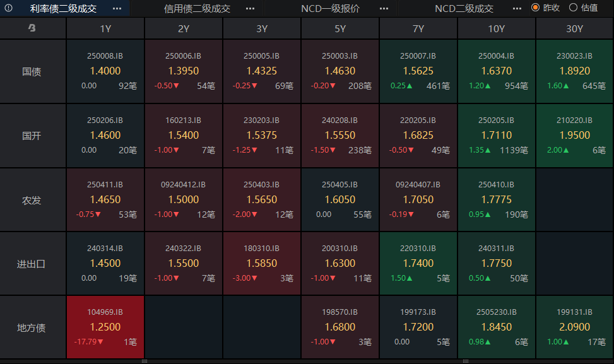Open bond cell 09240412.IB
This screenshot has height=364, width=614.
184,200
